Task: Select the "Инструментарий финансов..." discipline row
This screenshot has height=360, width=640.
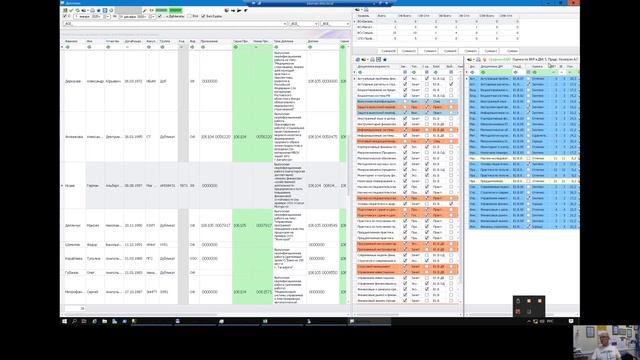Action: (x=407, y=124)
